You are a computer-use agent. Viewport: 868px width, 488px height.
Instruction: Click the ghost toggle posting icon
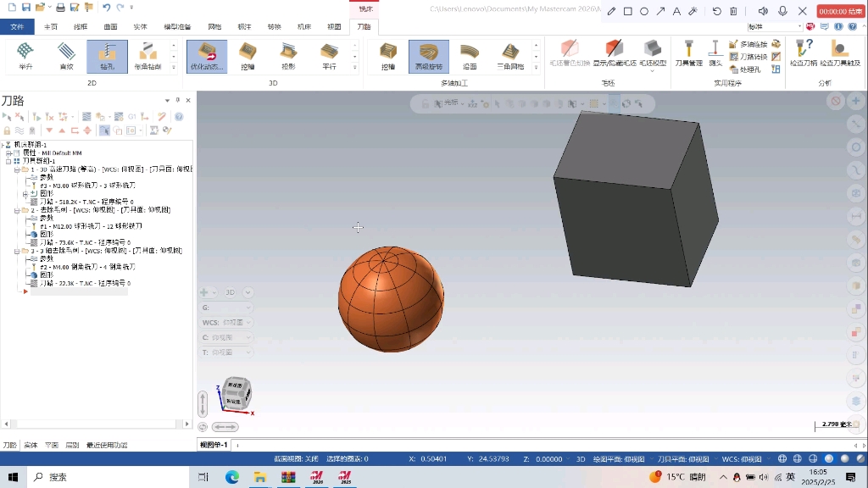(x=32, y=130)
